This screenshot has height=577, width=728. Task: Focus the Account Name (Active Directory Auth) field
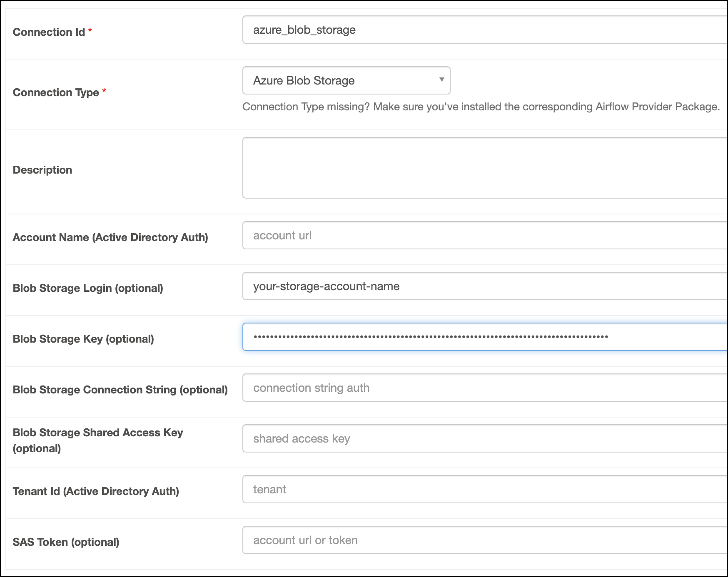coord(416,235)
